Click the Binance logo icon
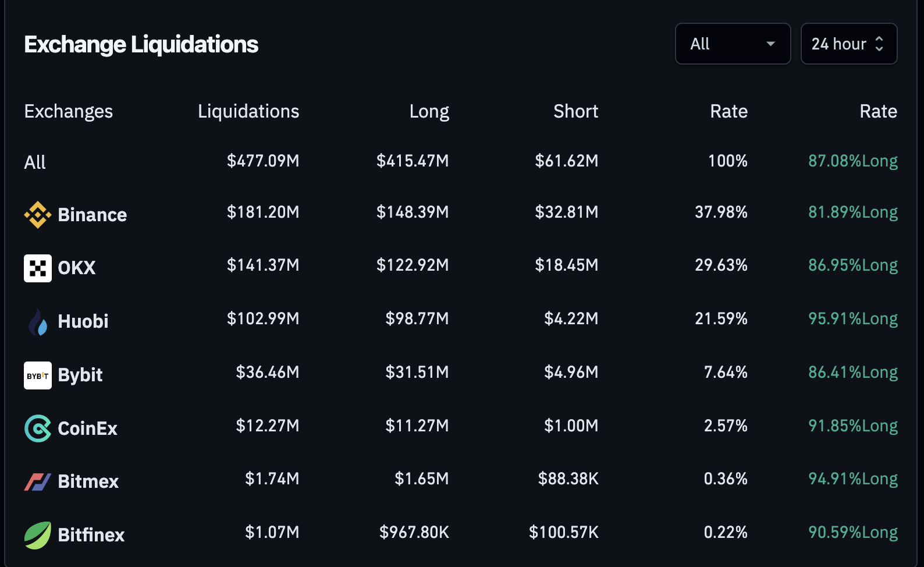The height and width of the screenshot is (567, 924). click(38, 215)
